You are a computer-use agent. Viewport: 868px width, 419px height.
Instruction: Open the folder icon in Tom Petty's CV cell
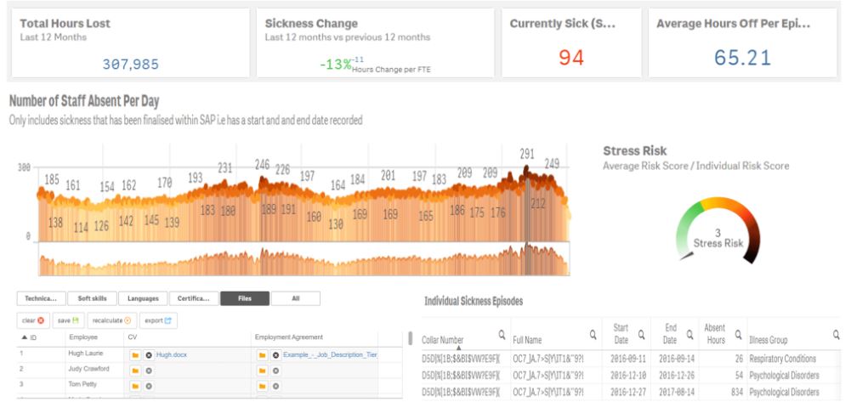point(136,387)
